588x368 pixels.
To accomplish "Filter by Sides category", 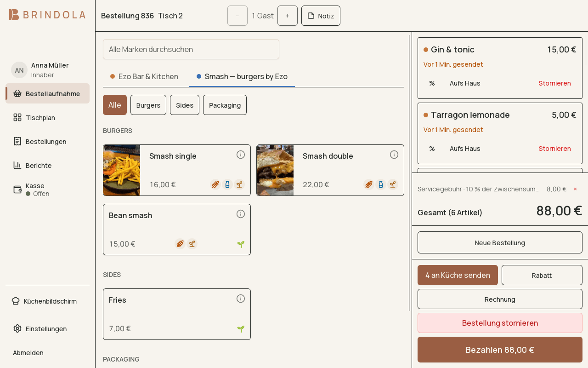I will coord(185,105).
